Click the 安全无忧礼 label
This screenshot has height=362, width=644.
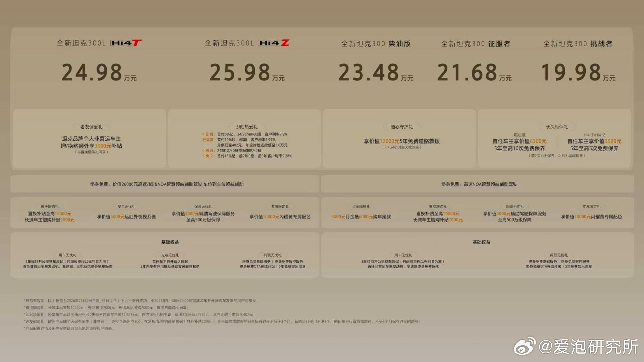(x=126, y=206)
